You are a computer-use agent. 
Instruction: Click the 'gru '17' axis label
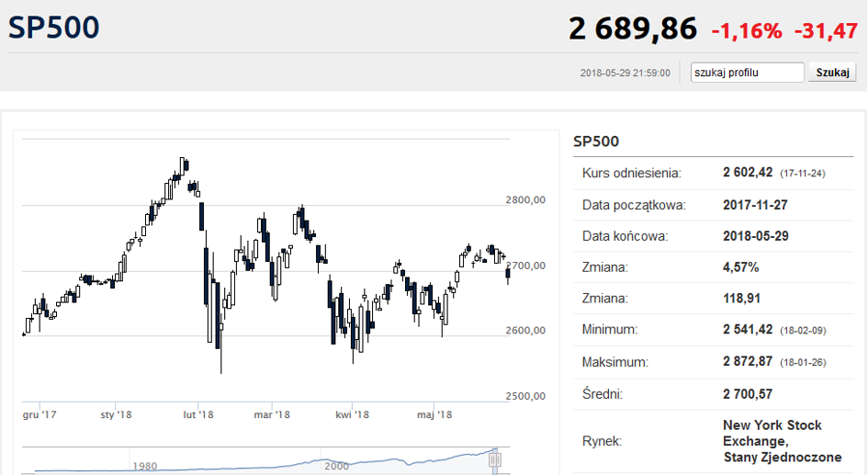[39, 414]
